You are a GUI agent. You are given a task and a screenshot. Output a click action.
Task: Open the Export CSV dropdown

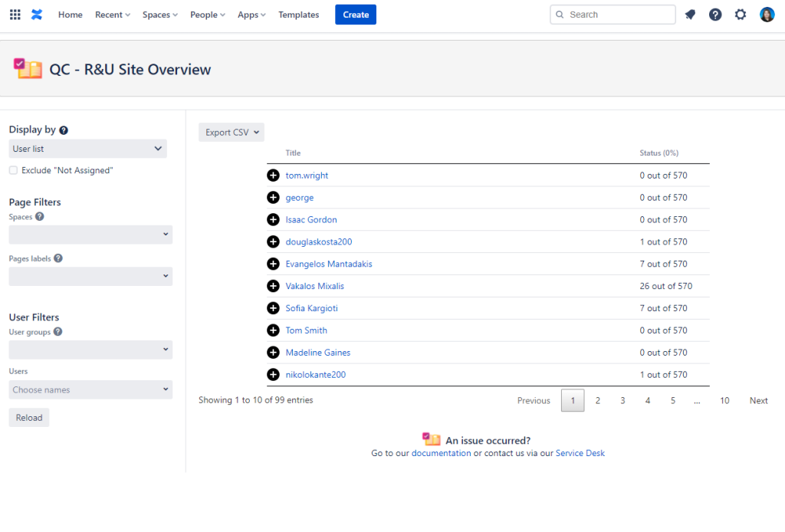(x=231, y=132)
